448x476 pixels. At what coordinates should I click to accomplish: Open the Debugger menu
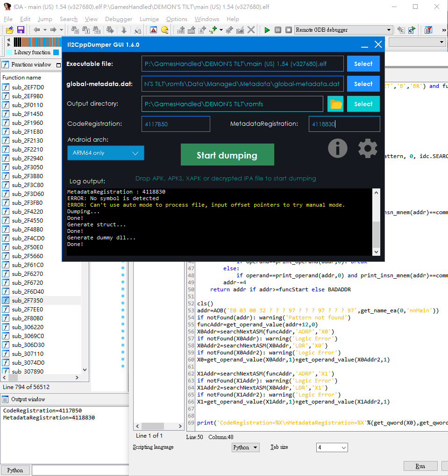tap(119, 19)
